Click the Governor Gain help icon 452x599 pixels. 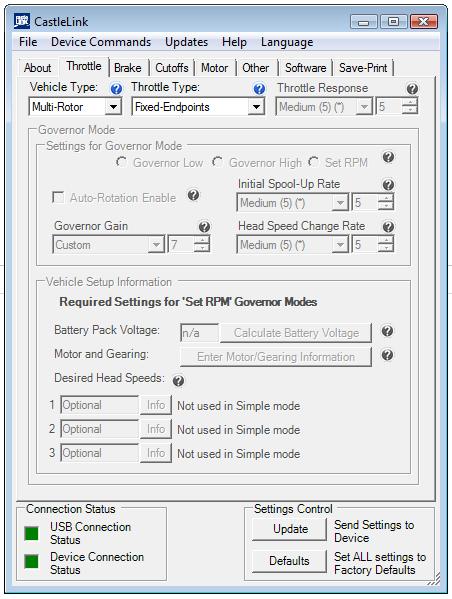click(204, 227)
